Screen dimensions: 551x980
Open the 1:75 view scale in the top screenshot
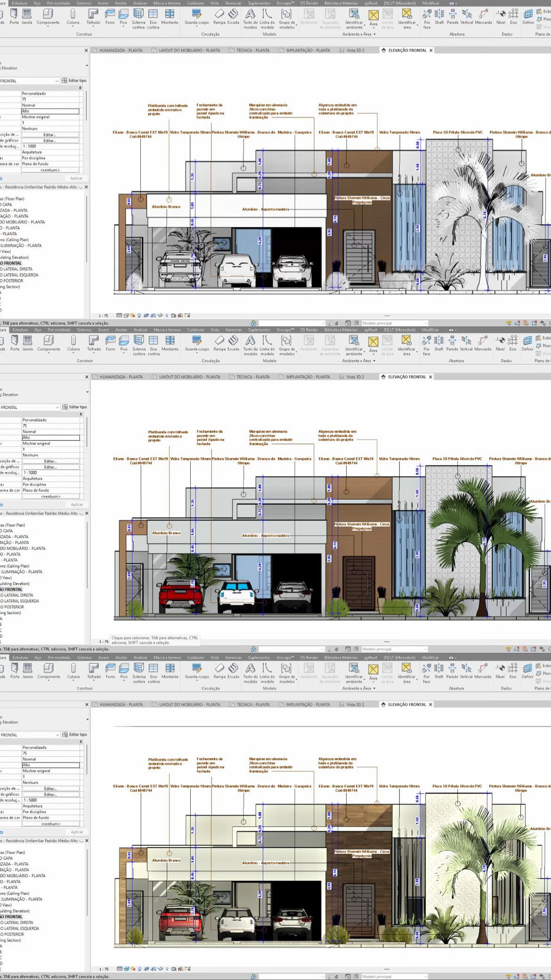pyautogui.click(x=103, y=316)
